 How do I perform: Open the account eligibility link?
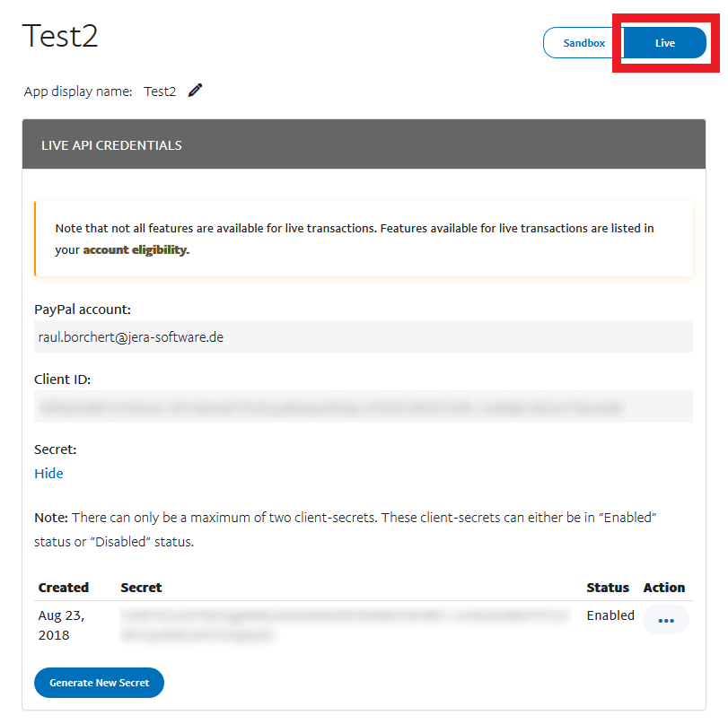pos(135,250)
